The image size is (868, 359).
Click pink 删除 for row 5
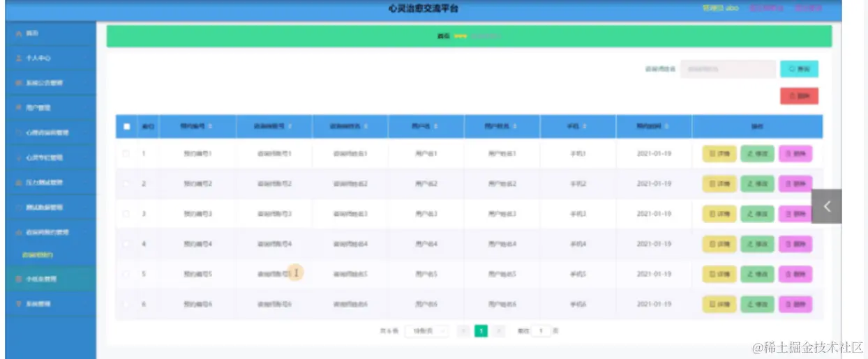click(x=795, y=275)
